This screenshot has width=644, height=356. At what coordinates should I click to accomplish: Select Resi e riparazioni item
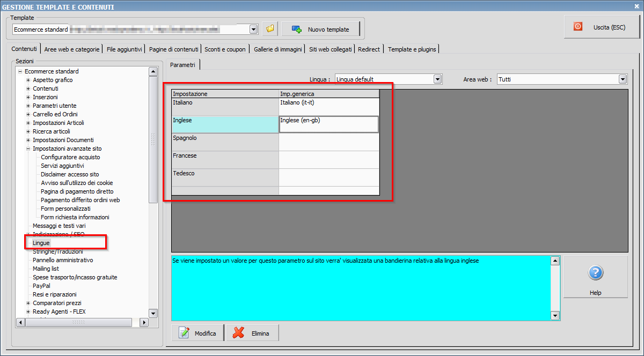55,294
